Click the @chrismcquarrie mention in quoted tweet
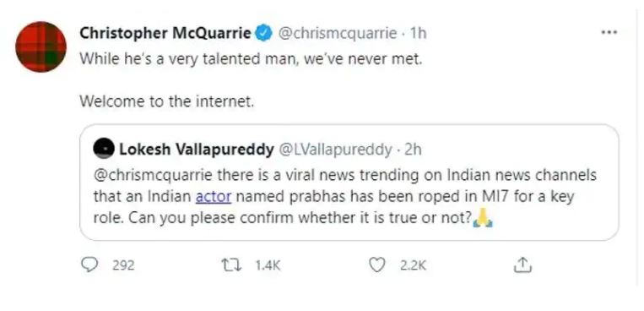This screenshot has width=644, height=311. 154,175
